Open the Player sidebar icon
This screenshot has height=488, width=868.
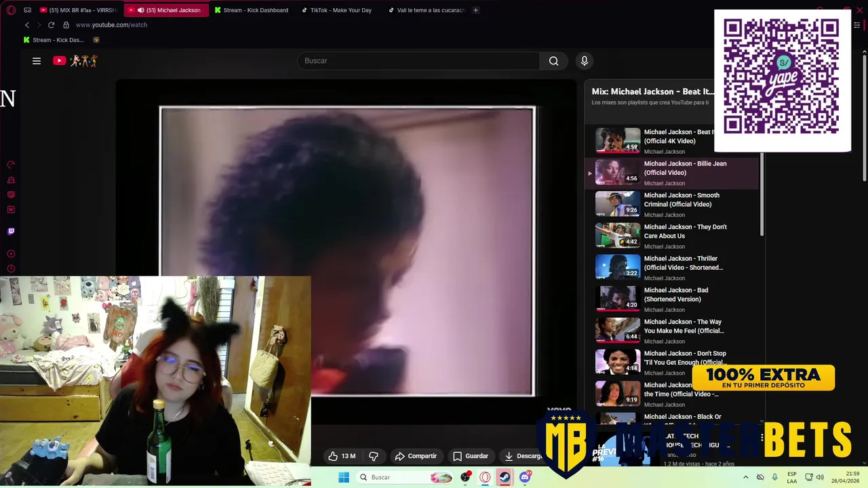(x=11, y=254)
